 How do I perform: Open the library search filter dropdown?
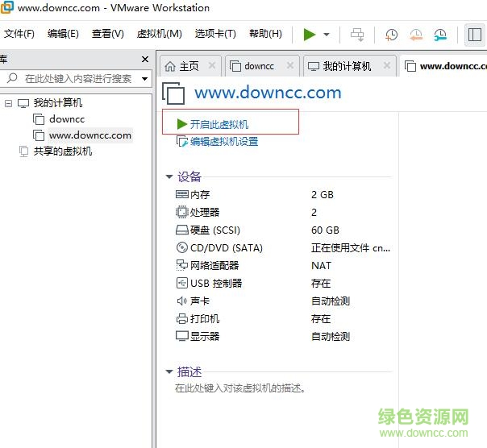pyautogui.click(x=145, y=79)
